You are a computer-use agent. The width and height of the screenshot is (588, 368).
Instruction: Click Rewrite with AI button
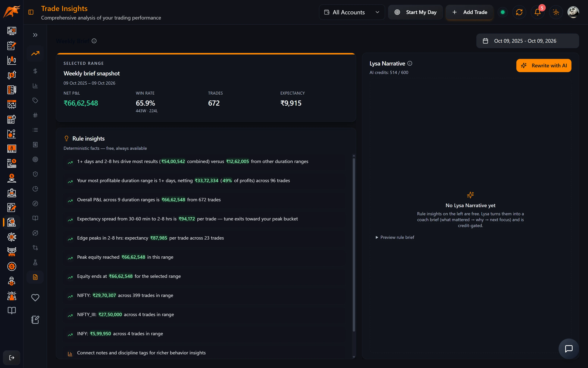pyautogui.click(x=544, y=66)
